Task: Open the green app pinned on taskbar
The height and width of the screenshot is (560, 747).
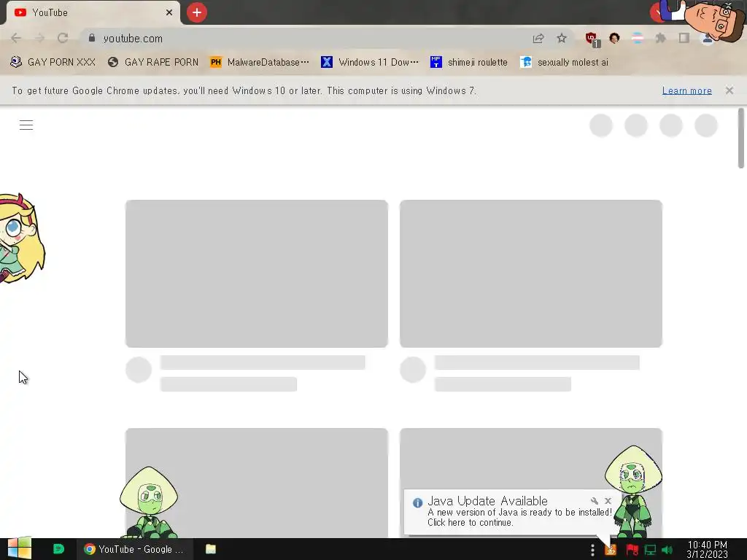Action: pyautogui.click(x=58, y=549)
